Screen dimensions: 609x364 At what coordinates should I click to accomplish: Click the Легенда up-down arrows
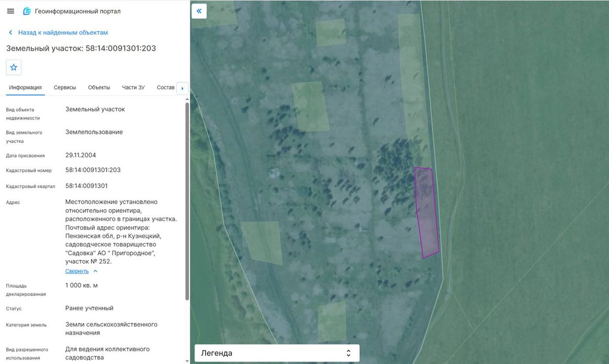point(348,353)
